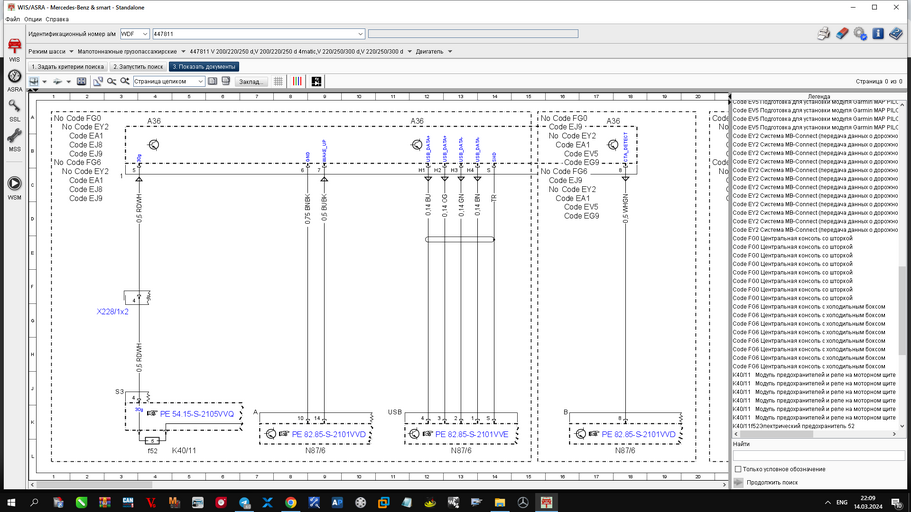Select first 'Code F00 Центральная консоль со шторкой' row
This screenshot has height=512, width=911.
click(x=792, y=238)
